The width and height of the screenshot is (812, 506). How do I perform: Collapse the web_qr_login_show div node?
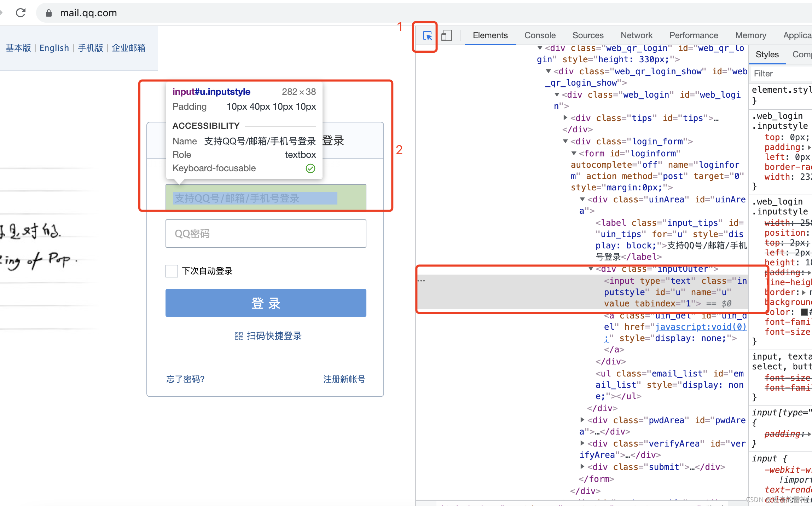[548, 71]
